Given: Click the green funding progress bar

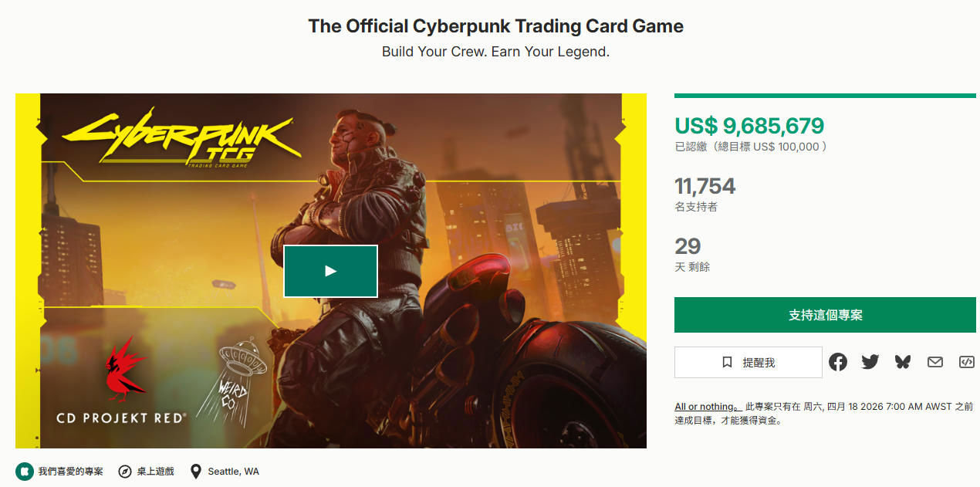Looking at the screenshot, I should [x=825, y=96].
